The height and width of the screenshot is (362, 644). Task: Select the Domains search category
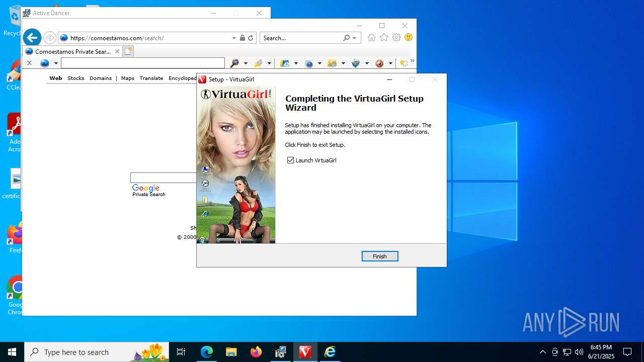tap(101, 78)
